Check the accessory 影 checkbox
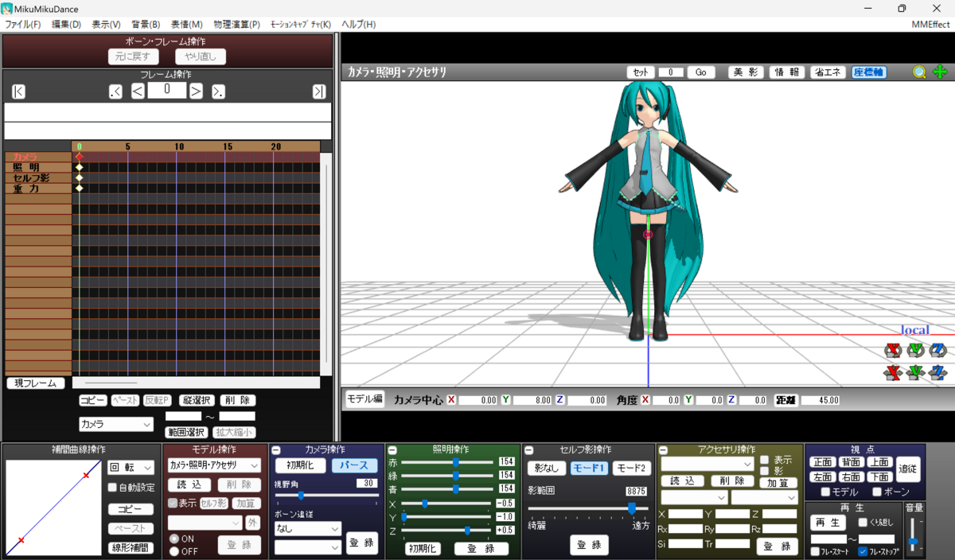This screenshot has height=560, width=955. [x=765, y=471]
